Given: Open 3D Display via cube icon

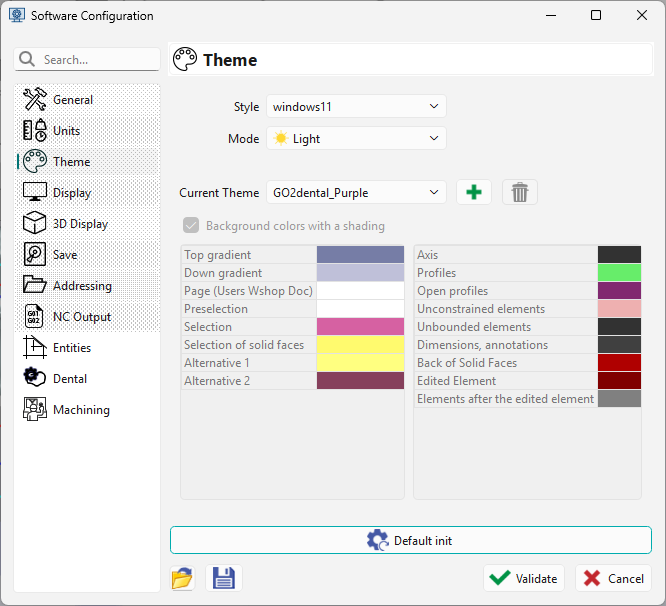Looking at the screenshot, I should [x=34, y=223].
